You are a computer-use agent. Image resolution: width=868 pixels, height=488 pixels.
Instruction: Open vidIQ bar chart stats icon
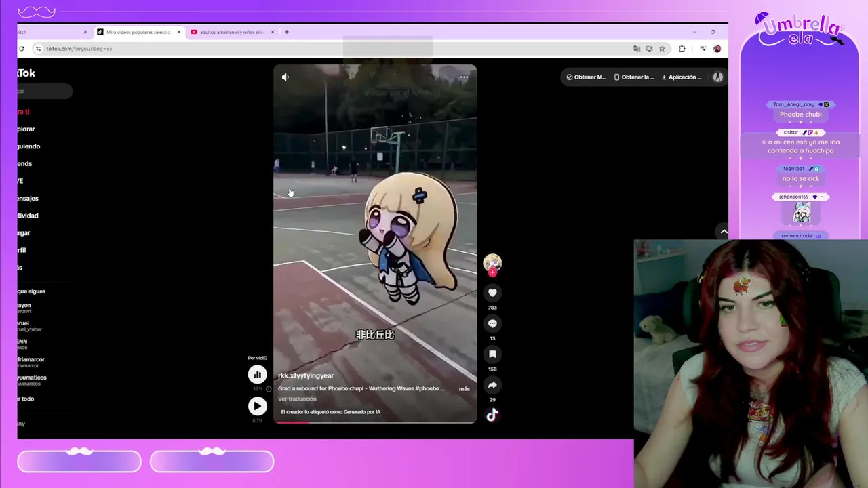(x=257, y=374)
